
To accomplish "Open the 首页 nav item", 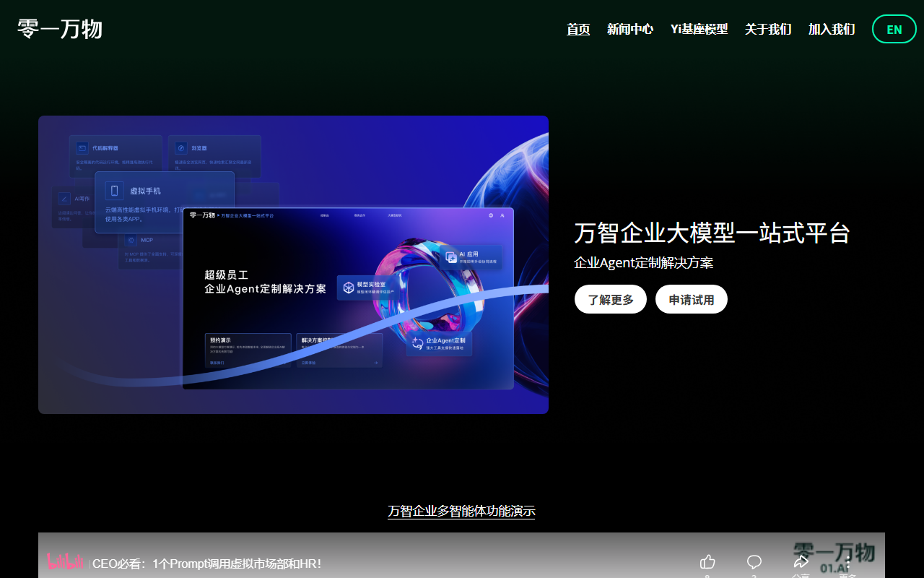I will pos(578,30).
